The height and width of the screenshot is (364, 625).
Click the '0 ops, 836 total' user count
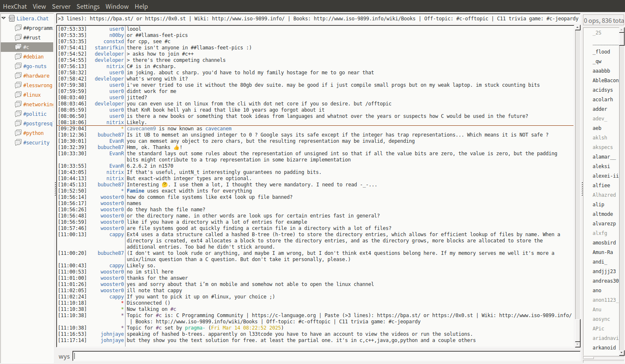[603, 21]
